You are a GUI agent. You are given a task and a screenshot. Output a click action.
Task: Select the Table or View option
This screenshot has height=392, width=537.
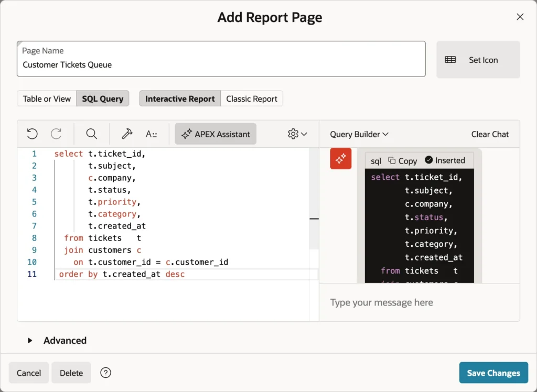(47, 99)
